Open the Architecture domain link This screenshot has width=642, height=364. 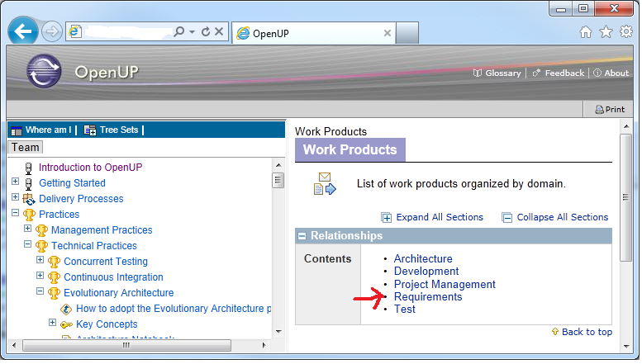point(423,259)
